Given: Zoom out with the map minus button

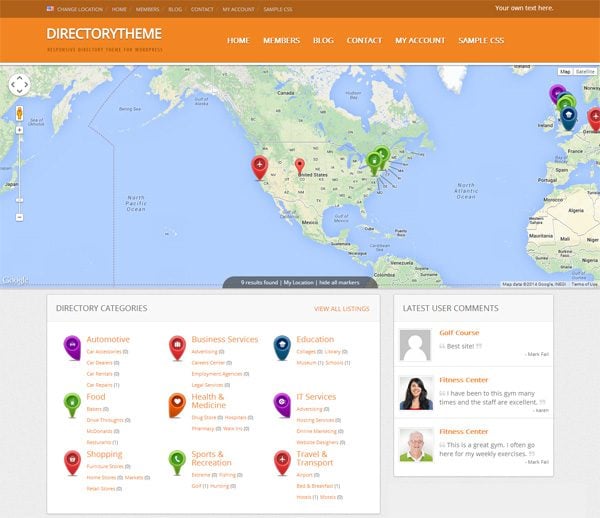Looking at the screenshot, I should click(x=20, y=217).
